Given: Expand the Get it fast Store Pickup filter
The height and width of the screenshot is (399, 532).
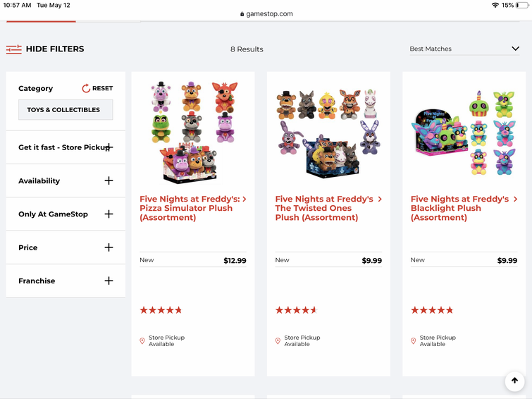Looking at the screenshot, I should [x=109, y=147].
